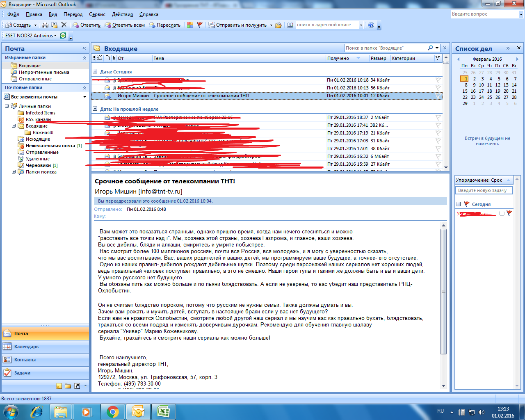Screen dimensions: 525x420
Task: Collapse the Дата: На прошлой неделе group
Action: pyautogui.click(x=95, y=109)
